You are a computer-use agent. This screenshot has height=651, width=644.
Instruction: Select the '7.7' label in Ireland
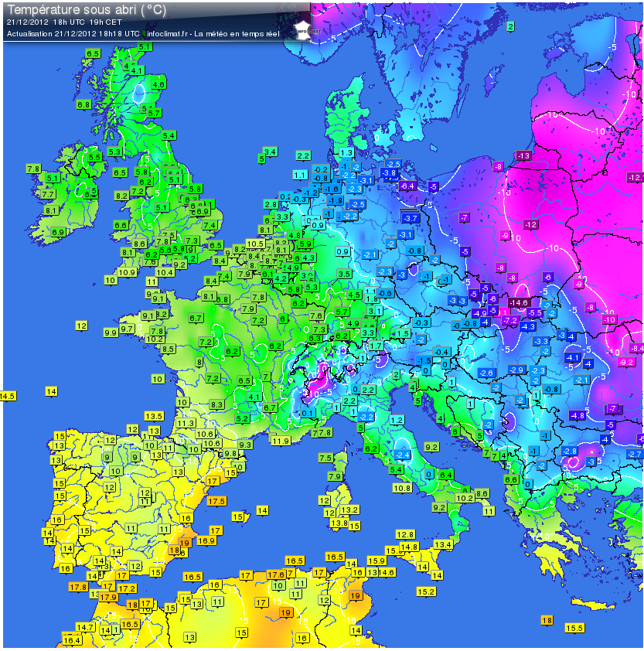(48, 194)
